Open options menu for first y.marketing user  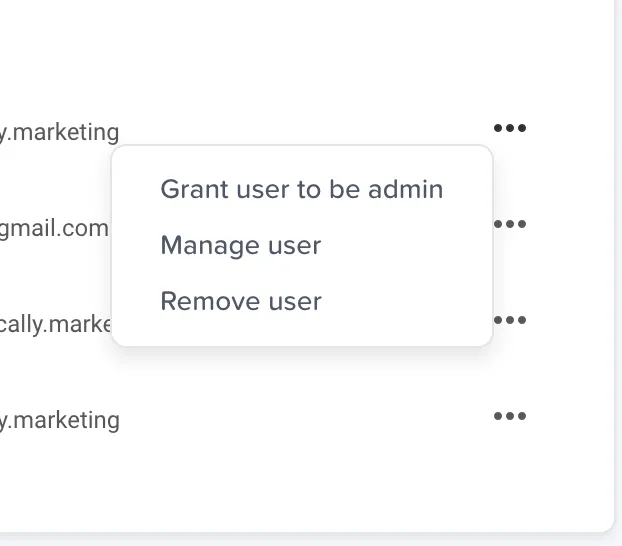point(509,128)
